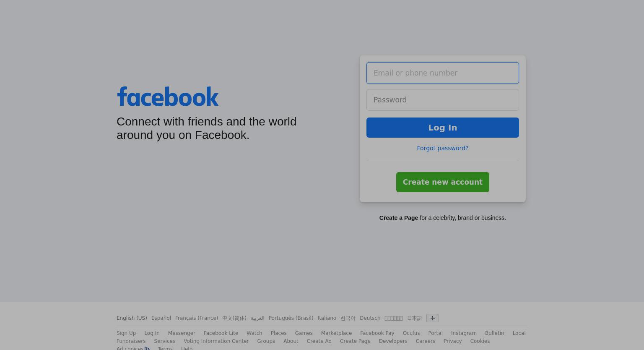Open the Facebook Pay footer link

pos(377,333)
